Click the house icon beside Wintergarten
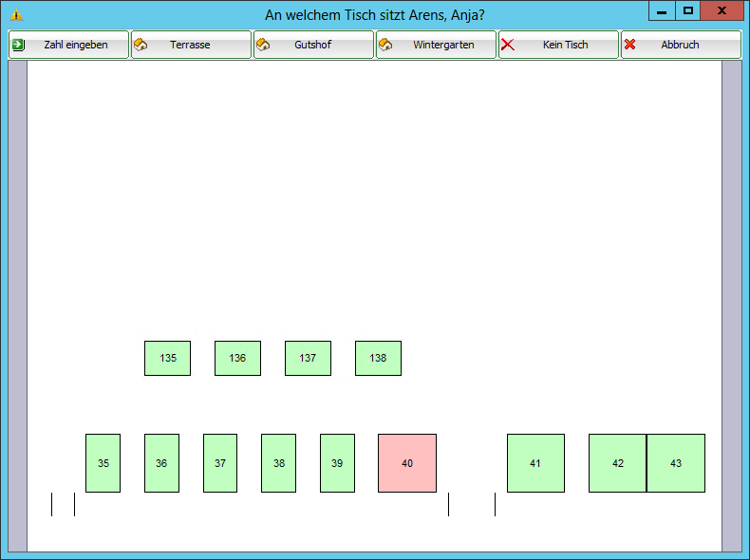This screenshot has height=560, width=750. coord(385,45)
